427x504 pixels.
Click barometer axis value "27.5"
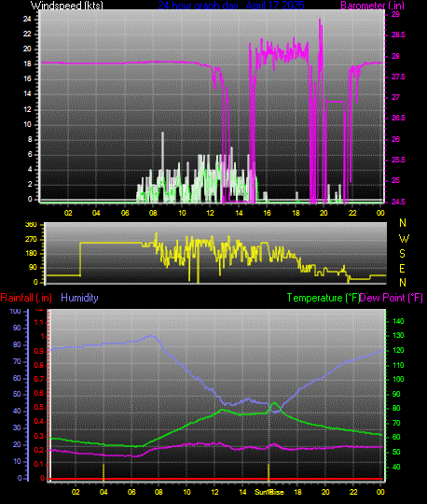(x=398, y=77)
